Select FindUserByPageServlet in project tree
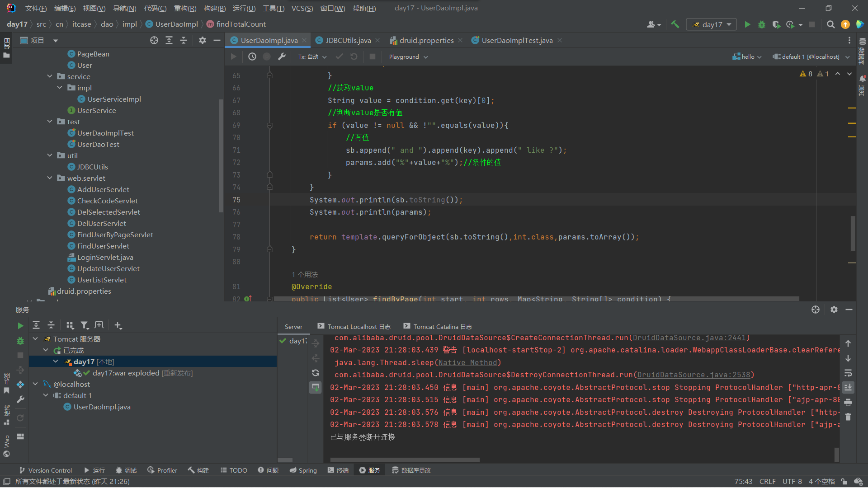The width and height of the screenshot is (868, 488). 115,235
